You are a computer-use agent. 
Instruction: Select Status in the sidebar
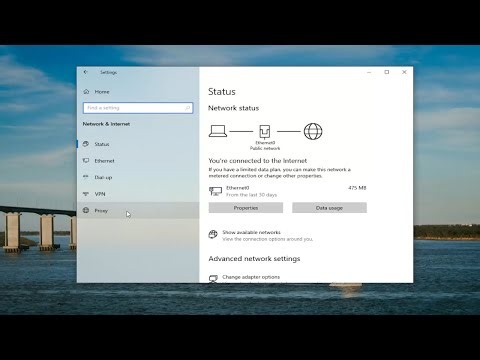pos(138,144)
